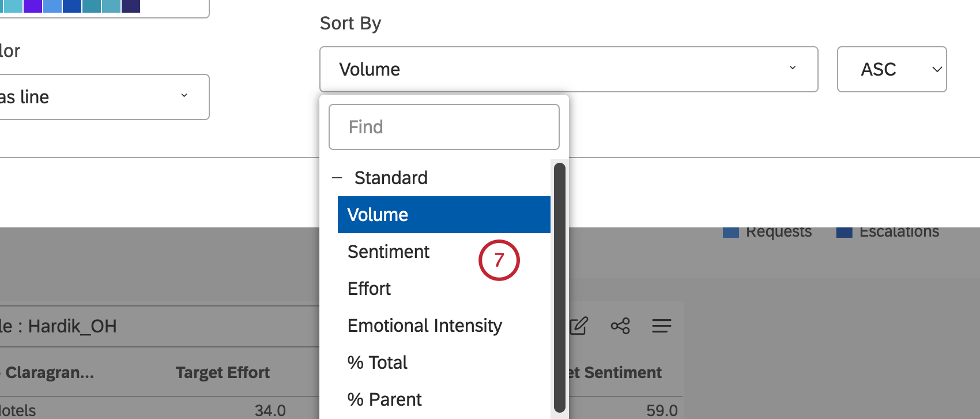Click the Find search field
Image resolution: width=980 pixels, height=419 pixels.
coord(444,127)
